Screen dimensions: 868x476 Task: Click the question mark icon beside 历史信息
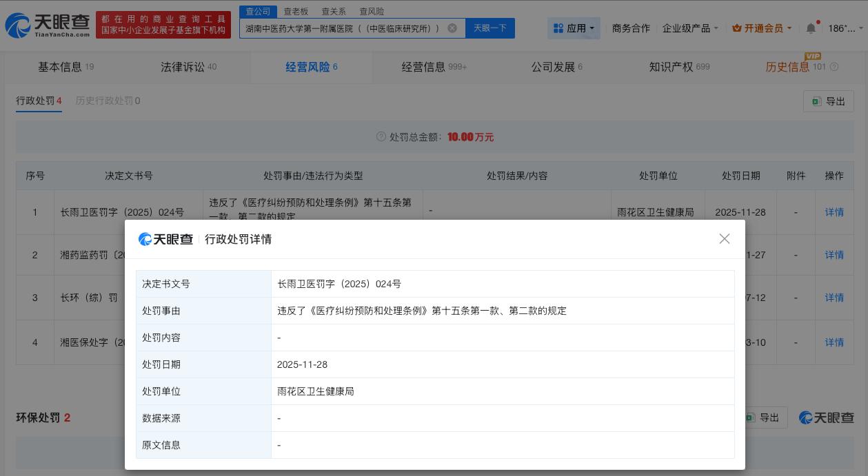[834, 67]
